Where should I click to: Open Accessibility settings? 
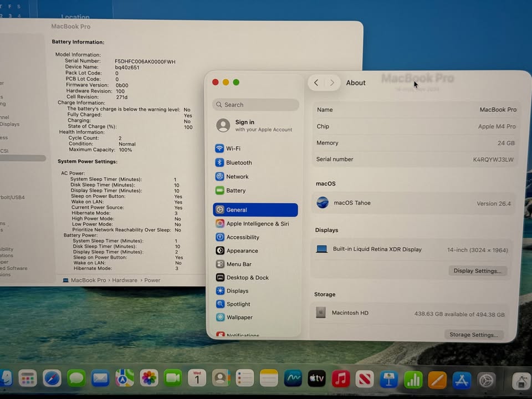click(243, 237)
